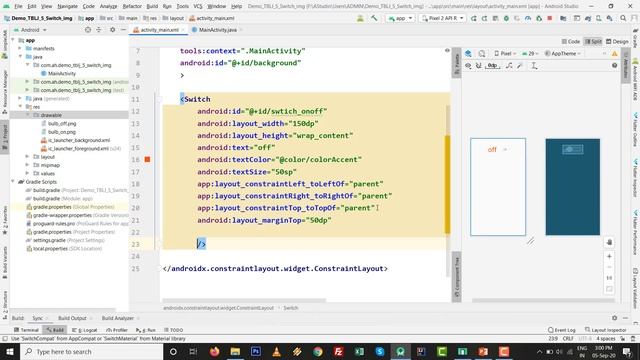Click the Profile app gauge icon

(528, 18)
